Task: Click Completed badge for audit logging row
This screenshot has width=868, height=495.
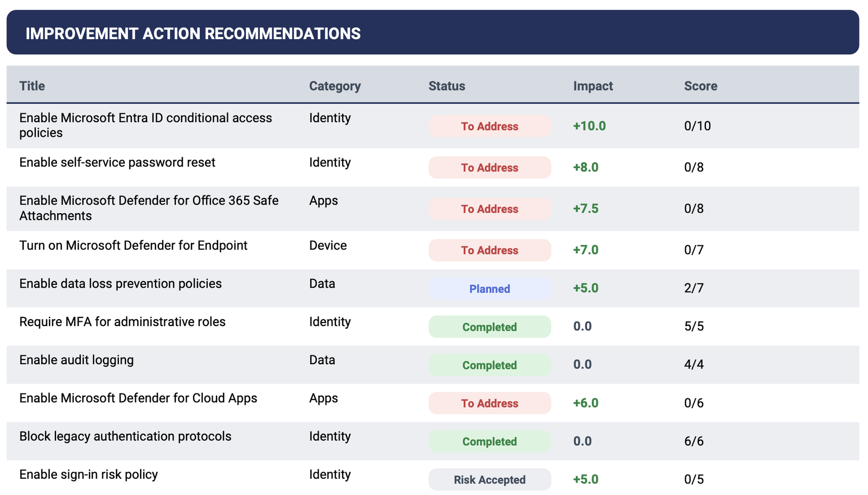Action: pos(490,365)
